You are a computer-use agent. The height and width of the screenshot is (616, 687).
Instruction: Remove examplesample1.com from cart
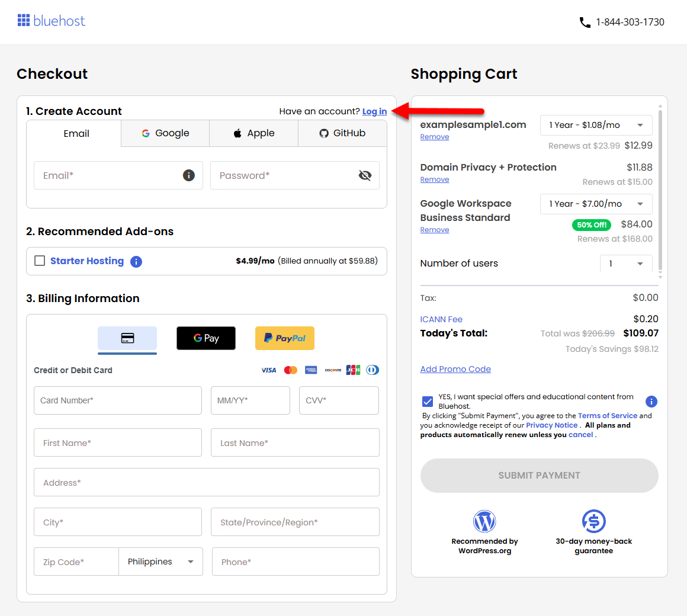[435, 137]
